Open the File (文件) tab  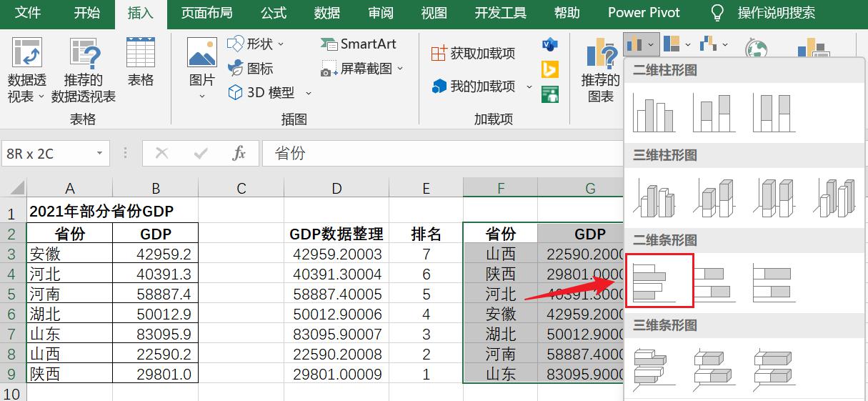(x=28, y=13)
